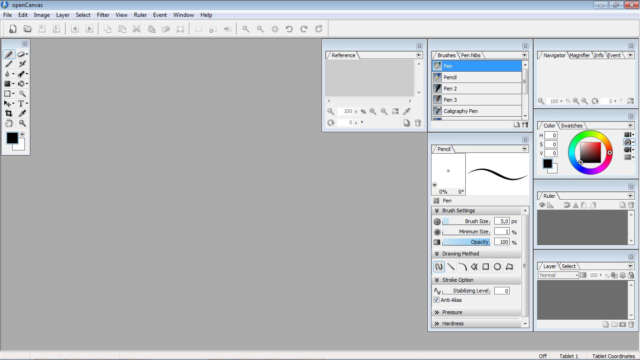Click the Cut scissors icon in the toolbar

tap(136, 29)
